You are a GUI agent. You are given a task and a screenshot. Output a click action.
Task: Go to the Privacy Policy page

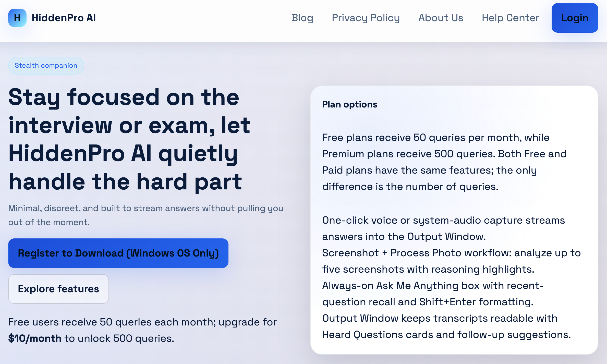(366, 18)
